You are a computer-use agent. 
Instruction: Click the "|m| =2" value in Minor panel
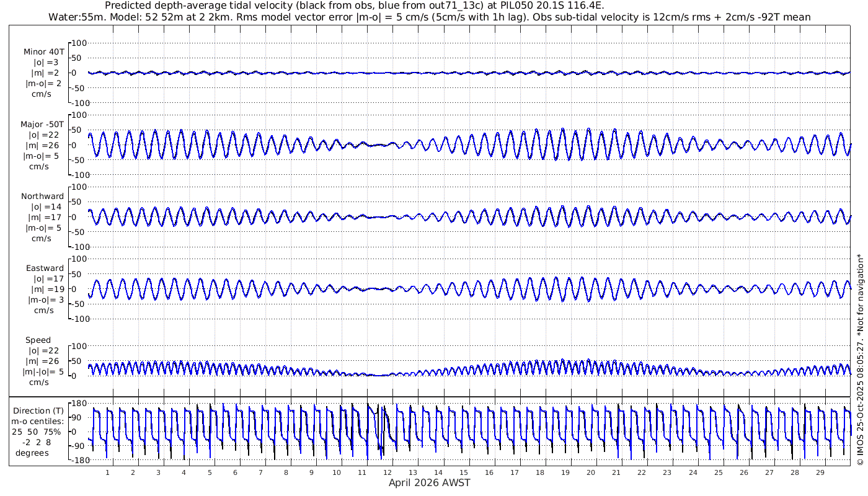click(46, 73)
